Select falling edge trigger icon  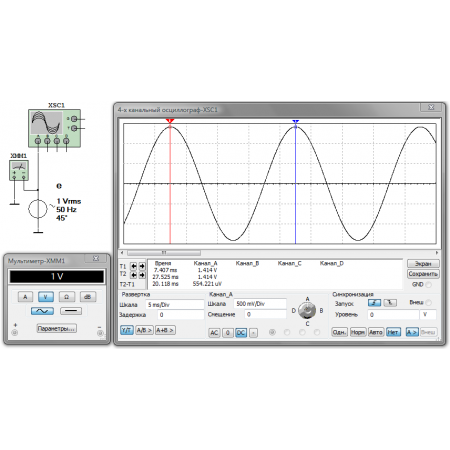point(390,303)
